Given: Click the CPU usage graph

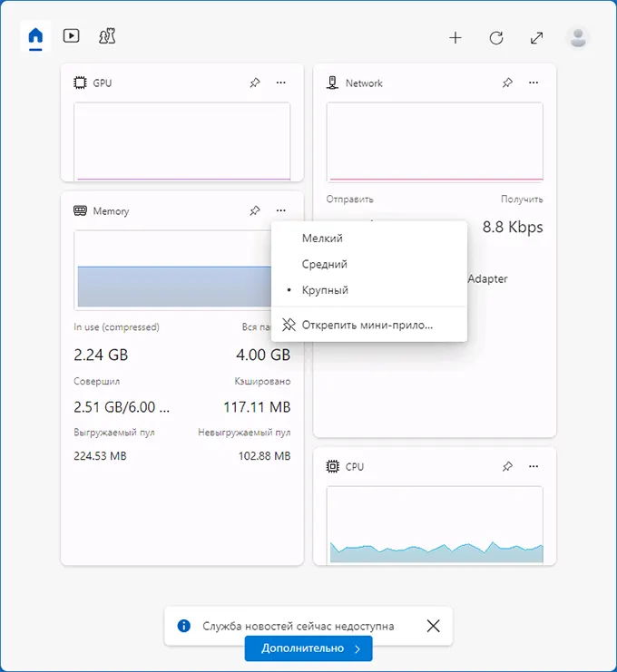Looking at the screenshot, I should (435, 524).
